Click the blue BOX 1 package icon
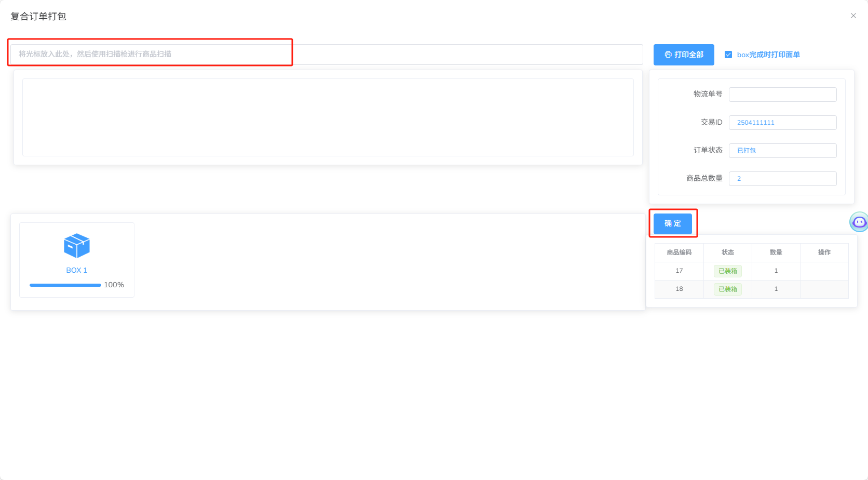The width and height of the screenshot is (868, 480). 77,246
